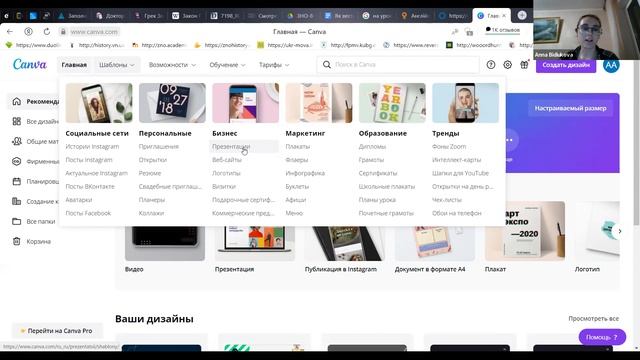Expand the Тарифы dropdown
Image resolution: width=640 pixels, height=360 pixels.
tap(274, 64)
